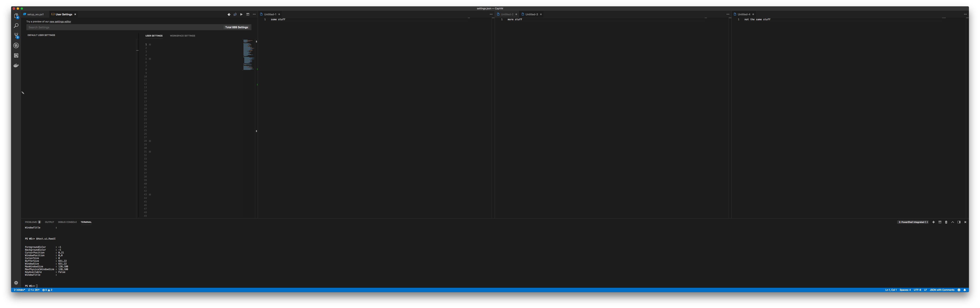Open the new settings editor link
This screenshot has width=980, height=308.
tap(60, 21)
